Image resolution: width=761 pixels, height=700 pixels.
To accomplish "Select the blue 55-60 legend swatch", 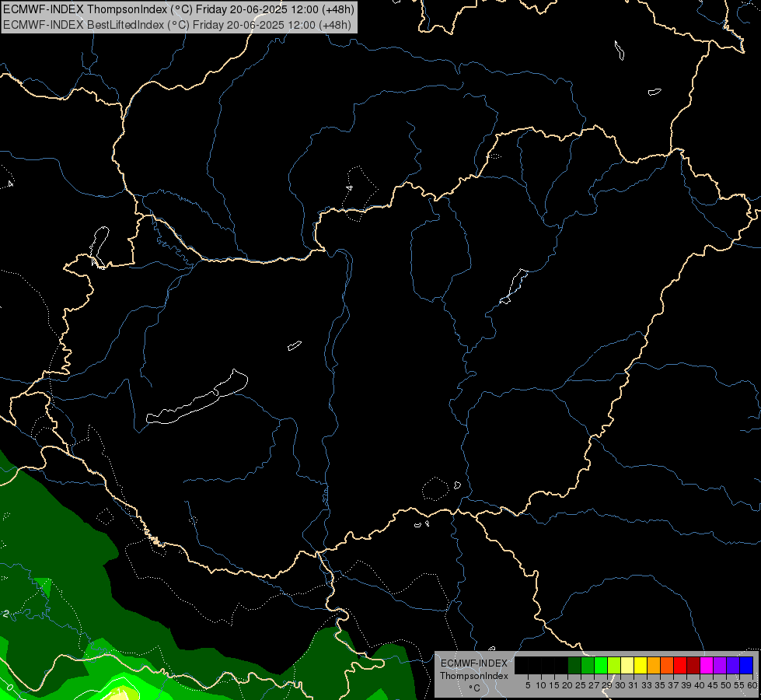I will point(746,665).
